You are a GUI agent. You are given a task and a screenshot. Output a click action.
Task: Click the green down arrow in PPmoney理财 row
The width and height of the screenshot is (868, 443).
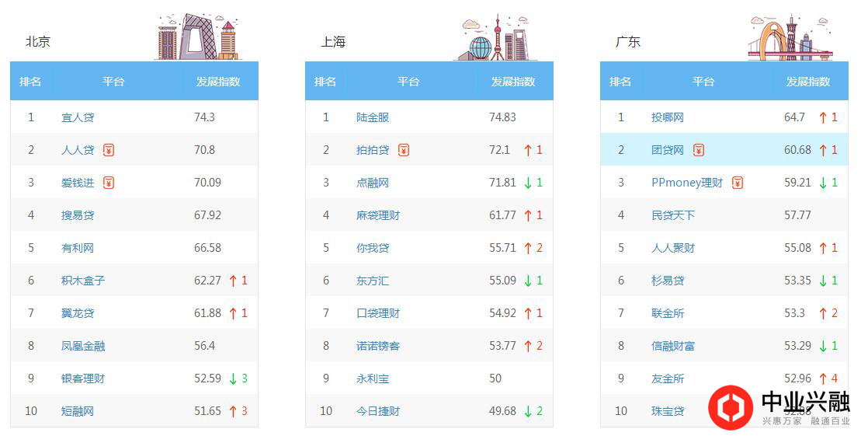(x=823, y=183)
